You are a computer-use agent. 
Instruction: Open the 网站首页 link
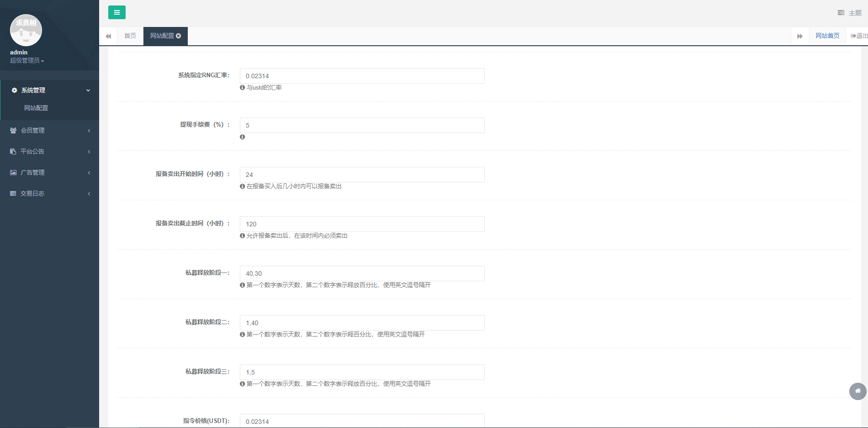[x=827, y=36]
